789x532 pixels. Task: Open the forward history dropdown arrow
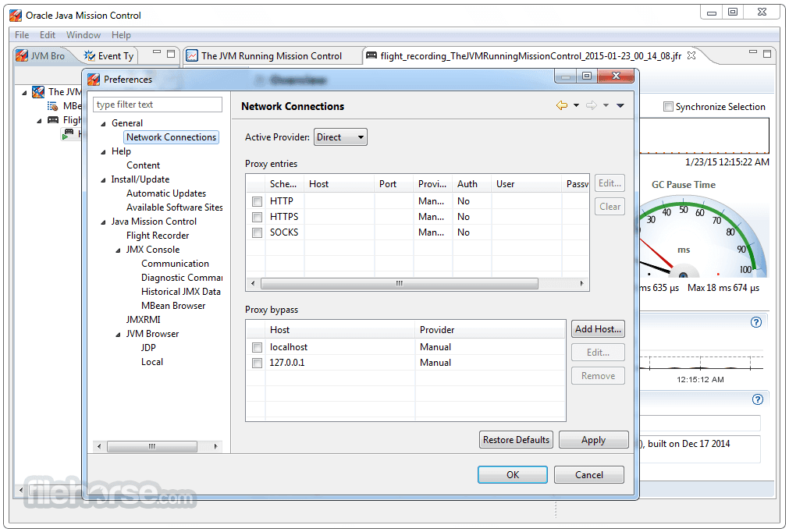point(606,105)
